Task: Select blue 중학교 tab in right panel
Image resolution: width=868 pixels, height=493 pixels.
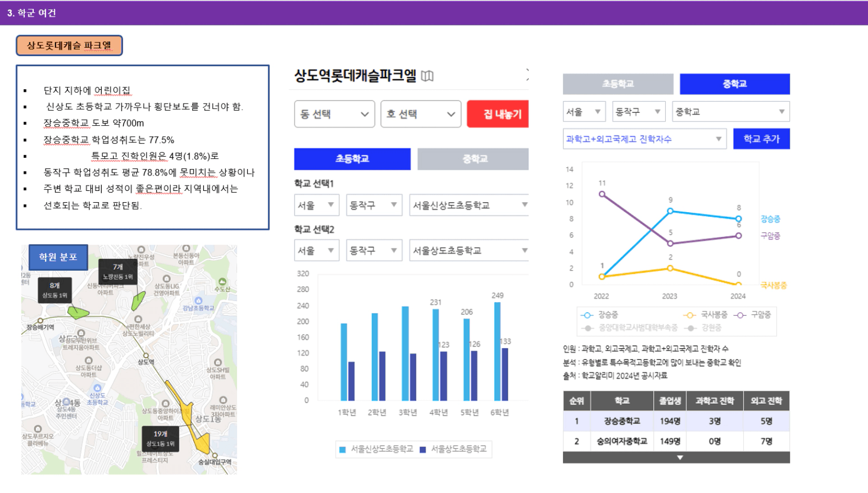Action: tap(735, 84)
